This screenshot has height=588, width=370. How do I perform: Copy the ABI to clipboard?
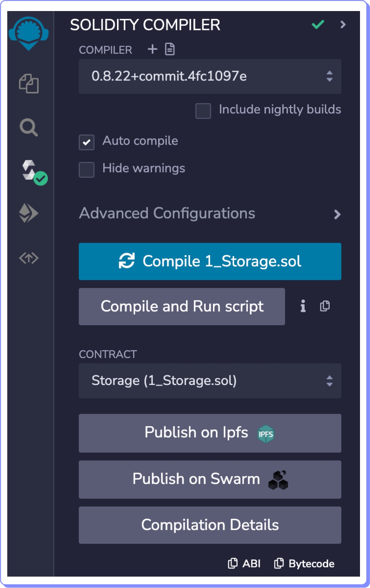coord(244,563)
